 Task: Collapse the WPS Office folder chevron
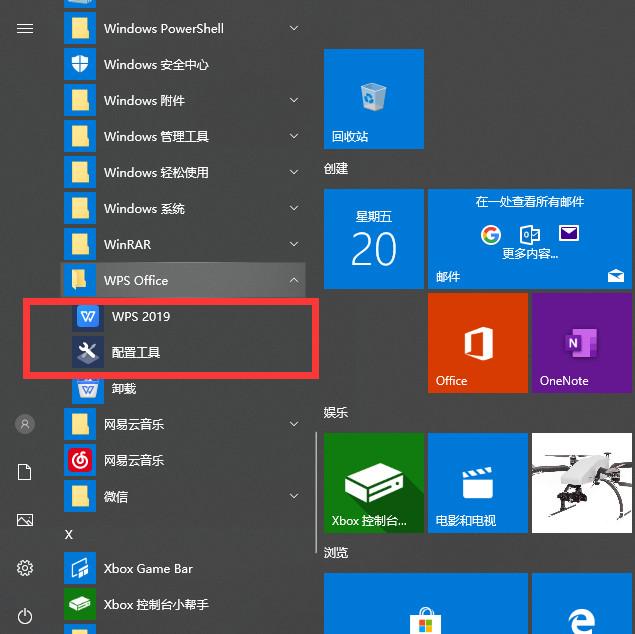(x=294, y=280)
